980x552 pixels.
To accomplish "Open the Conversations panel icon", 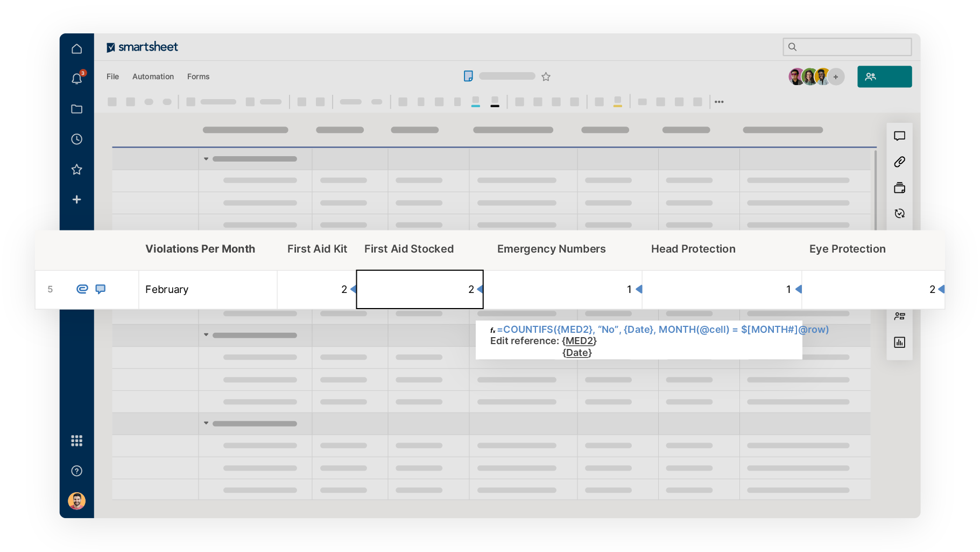I will click(899, 136).
